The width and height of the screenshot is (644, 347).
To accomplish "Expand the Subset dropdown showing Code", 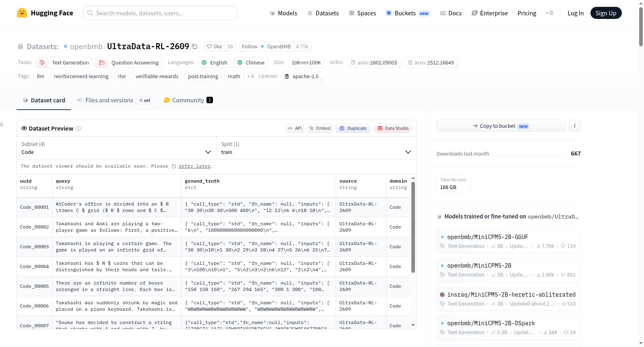I will pos(117,148).
